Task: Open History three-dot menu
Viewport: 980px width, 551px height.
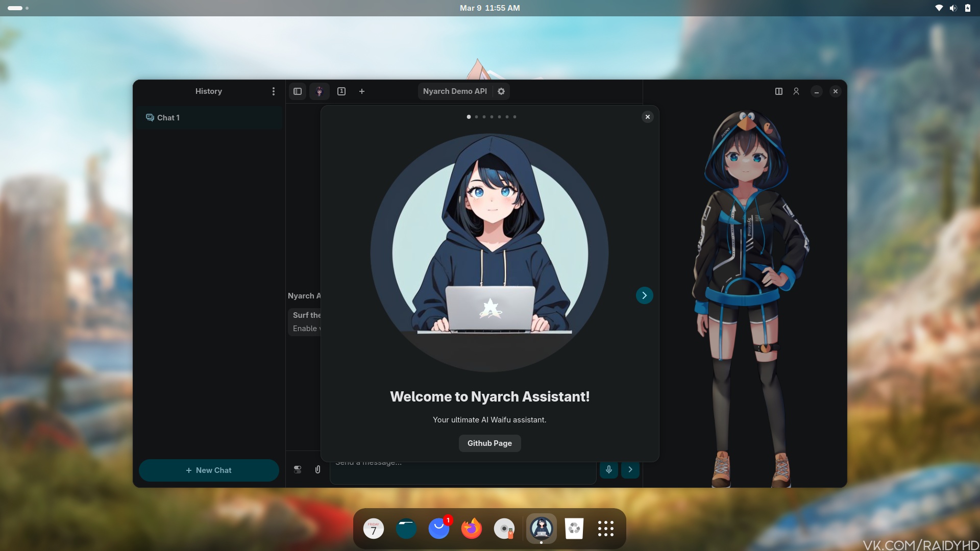Action: click(x=274, y=91)
